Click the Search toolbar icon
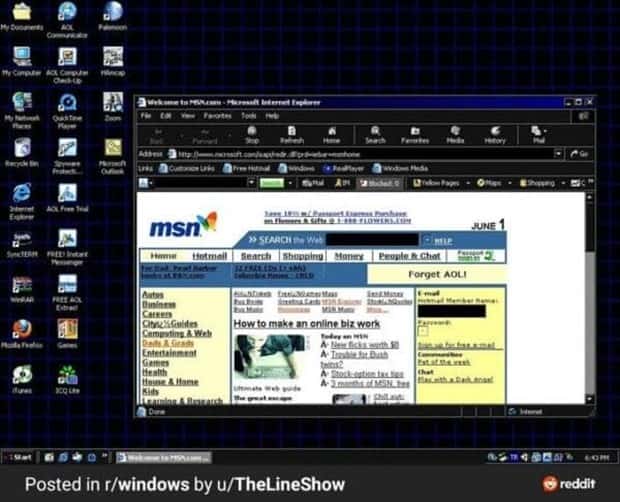This screenshot has height=502, width=620. 375,133
